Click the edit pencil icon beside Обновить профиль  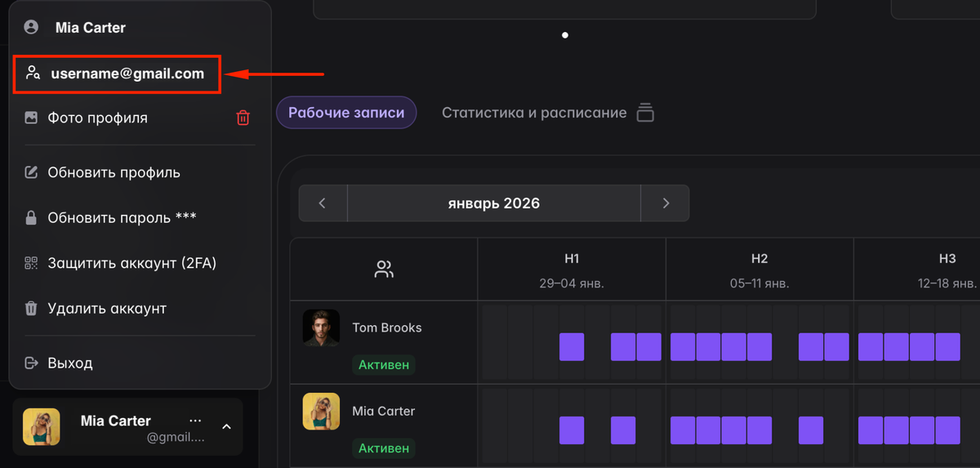(x=31, y=172)
